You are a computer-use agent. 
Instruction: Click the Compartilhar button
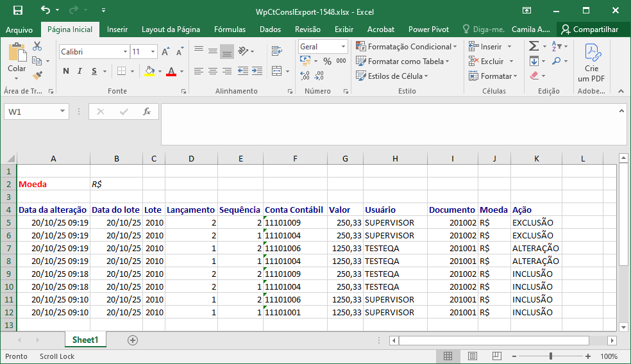(589, 29)
